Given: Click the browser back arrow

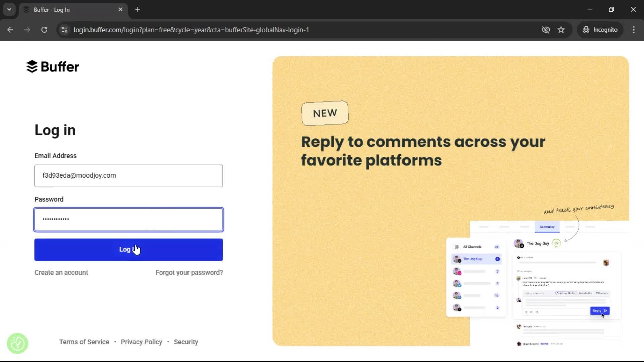Looking at the screenshot, I should tap(10, 29).
